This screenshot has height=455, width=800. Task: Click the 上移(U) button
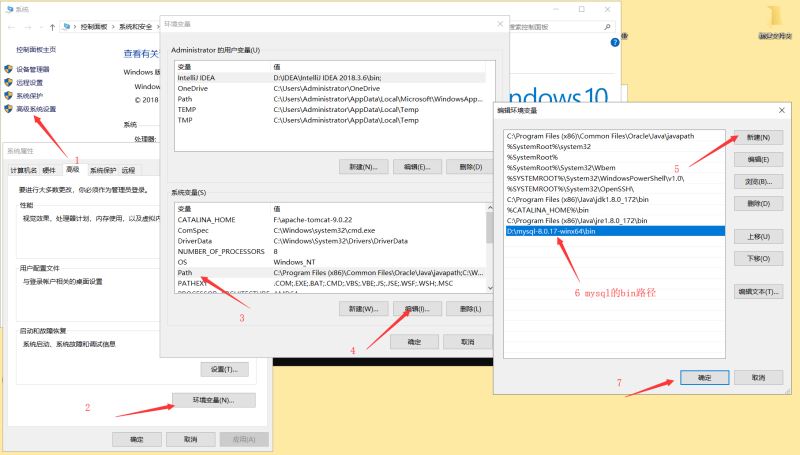[x=758, y=237]
